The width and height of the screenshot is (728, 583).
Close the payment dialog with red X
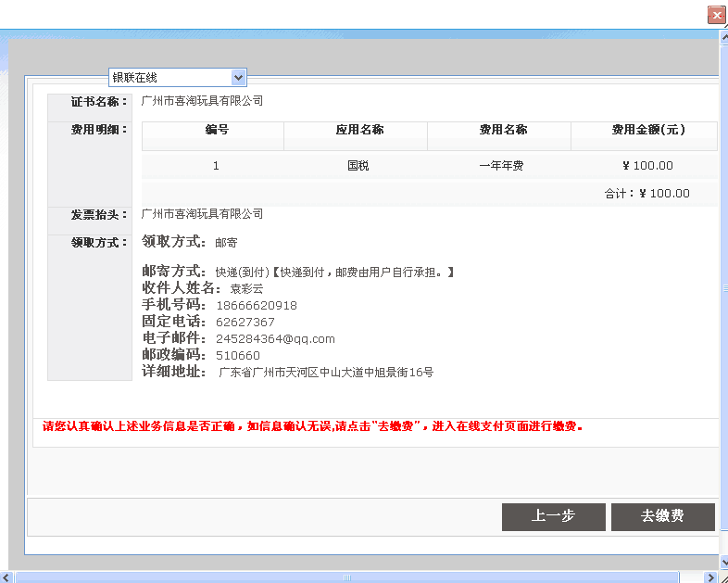(716, 15)
